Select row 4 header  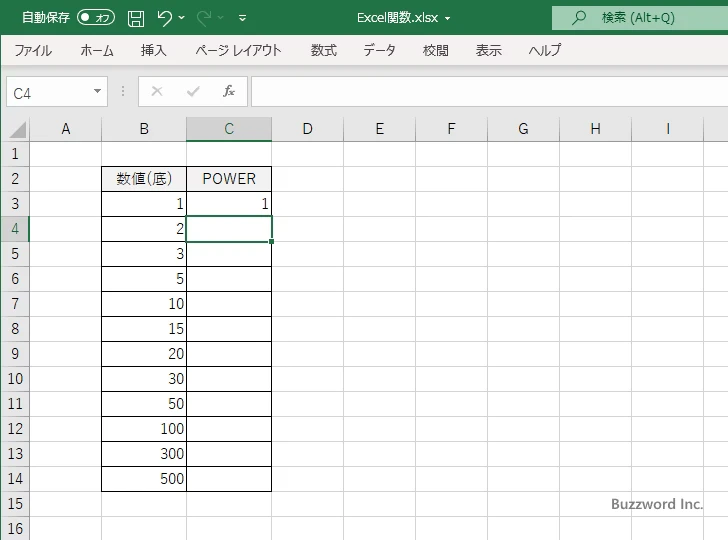tap(15, 229)
